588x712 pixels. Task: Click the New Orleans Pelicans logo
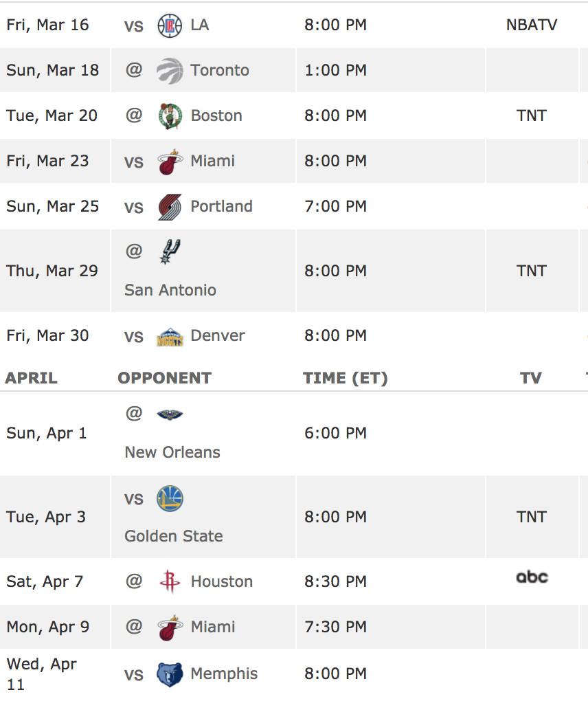pyautogui.click(x=170, y=414)
